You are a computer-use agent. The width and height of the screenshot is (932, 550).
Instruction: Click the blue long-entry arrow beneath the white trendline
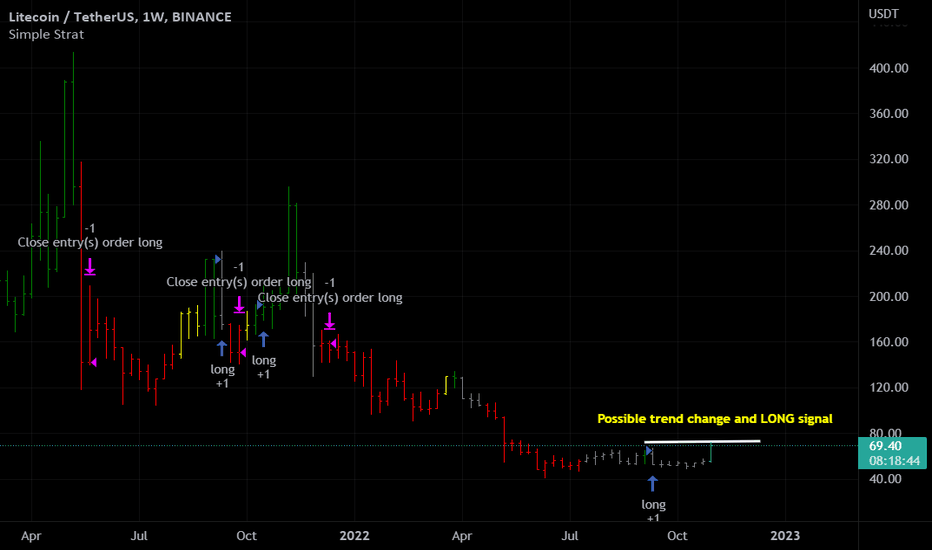pyautogui.click(x=653, y=483)
